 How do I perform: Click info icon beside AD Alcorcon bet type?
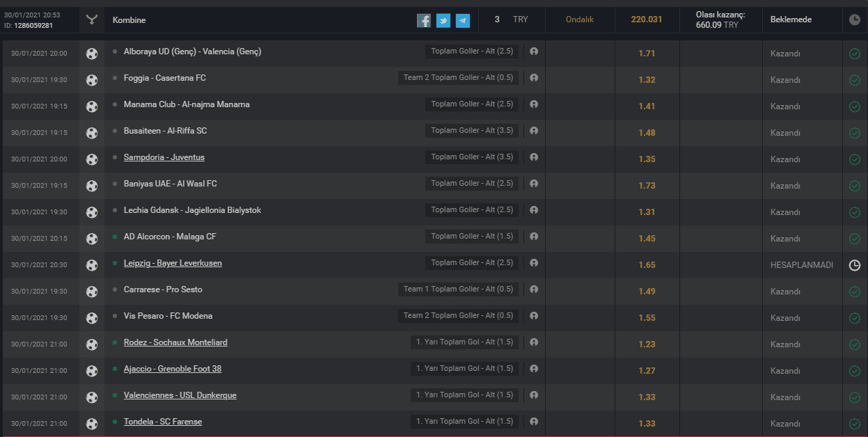(x=534, y=237)
